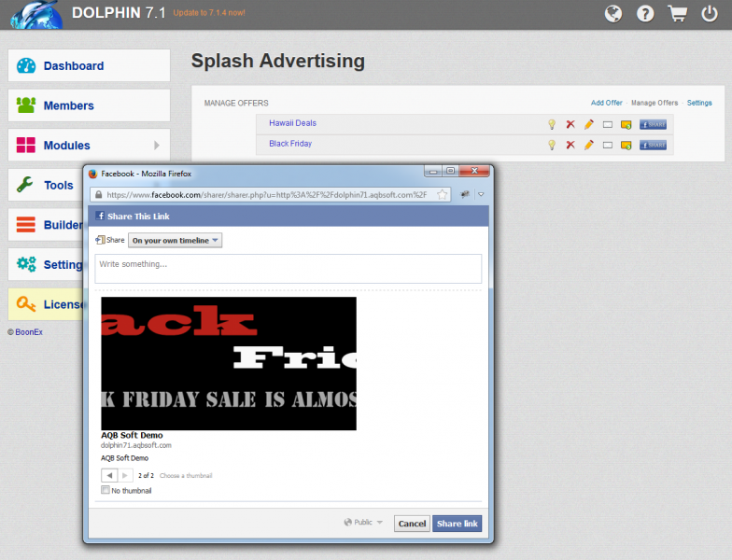Screen dimensions: 732x560
Task: Click the envelope icon for Hawaii Deals
Action: click(x=607, y=125)
